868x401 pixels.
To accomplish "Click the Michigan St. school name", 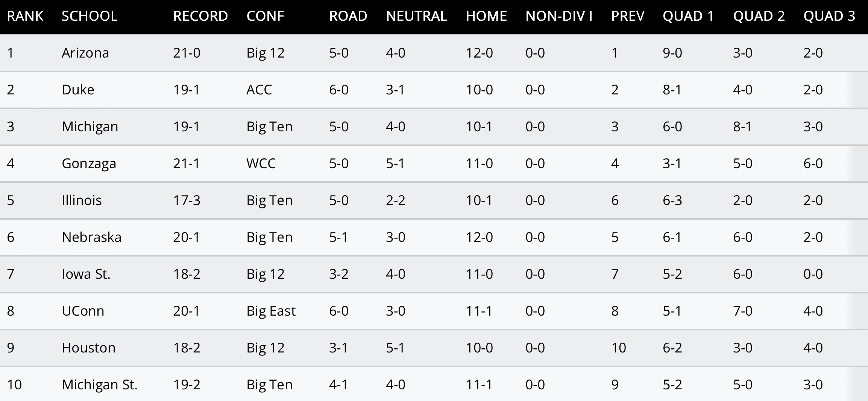I will pos(100,385).
